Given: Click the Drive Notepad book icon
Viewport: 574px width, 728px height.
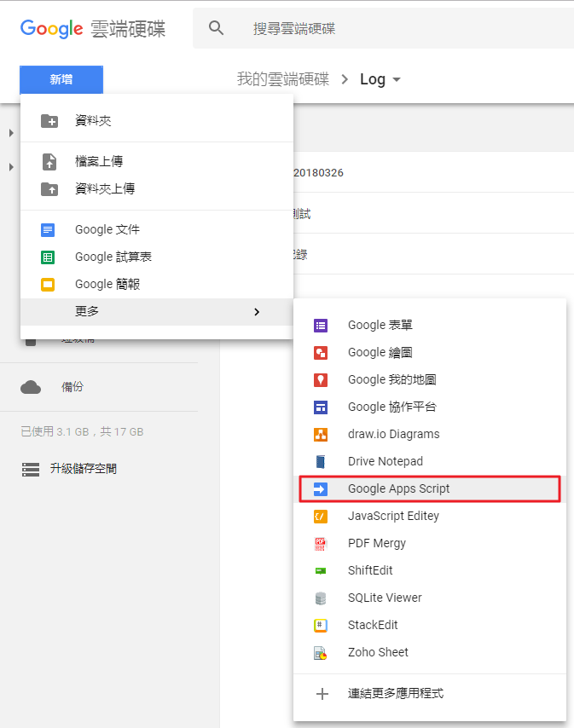Looking at the screenshot, I should pyautogui.click(x=321, y=462).
